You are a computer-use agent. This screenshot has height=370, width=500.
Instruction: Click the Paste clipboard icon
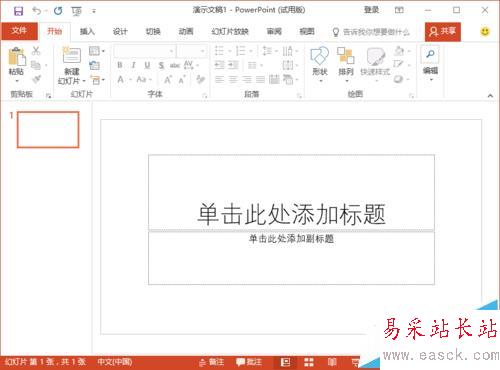tap(17, 56)
